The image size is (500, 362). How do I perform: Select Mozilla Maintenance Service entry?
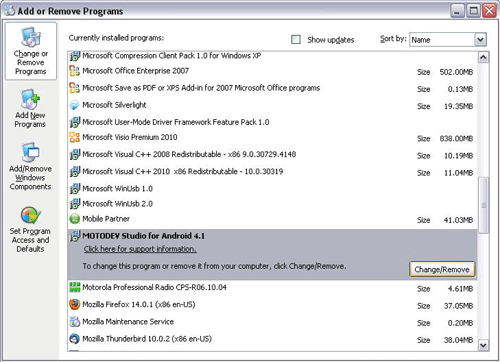point(271,322)
